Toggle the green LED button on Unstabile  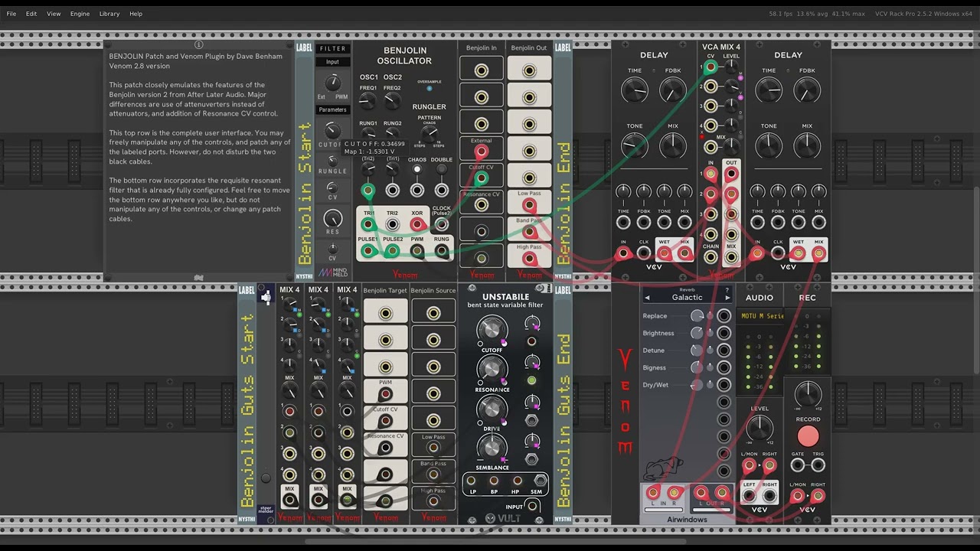click(x=532, y=380)
